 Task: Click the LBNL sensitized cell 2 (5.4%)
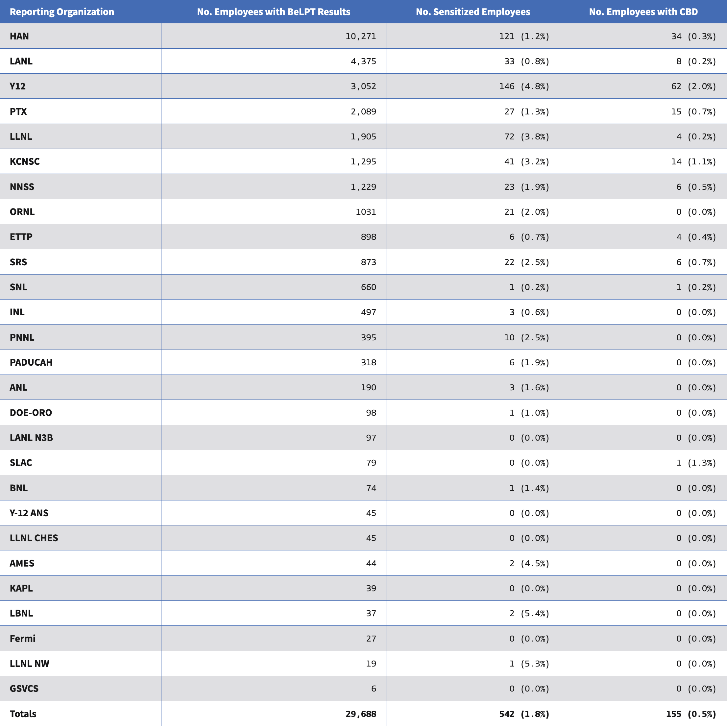click(529, 614)
